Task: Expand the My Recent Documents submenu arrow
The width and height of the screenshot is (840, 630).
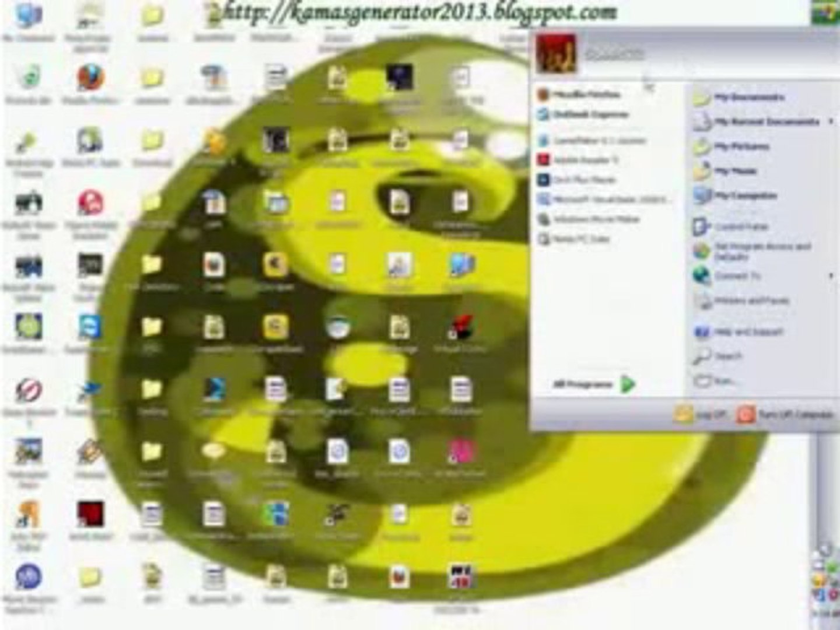Action: (x=831, y=121)
